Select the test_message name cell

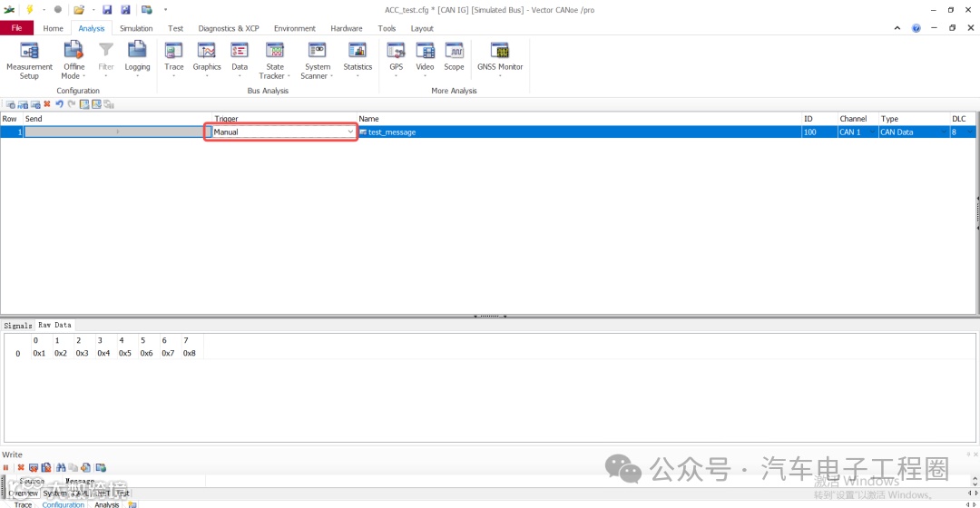[x=579, y=132]
